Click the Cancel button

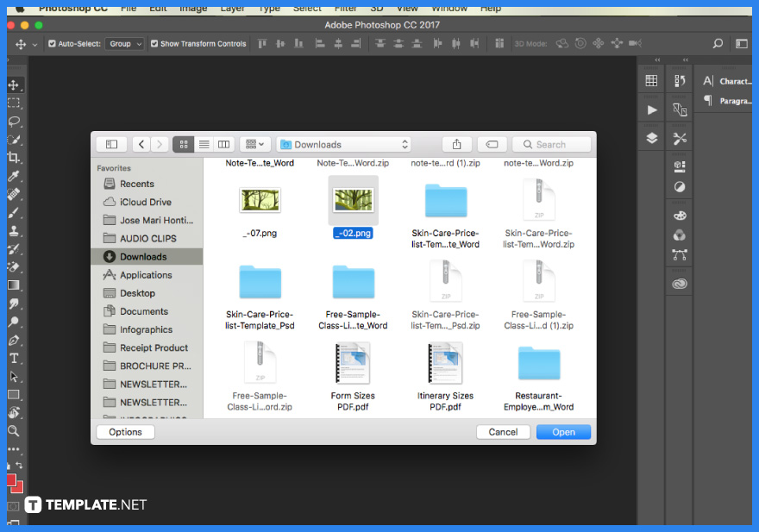(x=503, y=431)
